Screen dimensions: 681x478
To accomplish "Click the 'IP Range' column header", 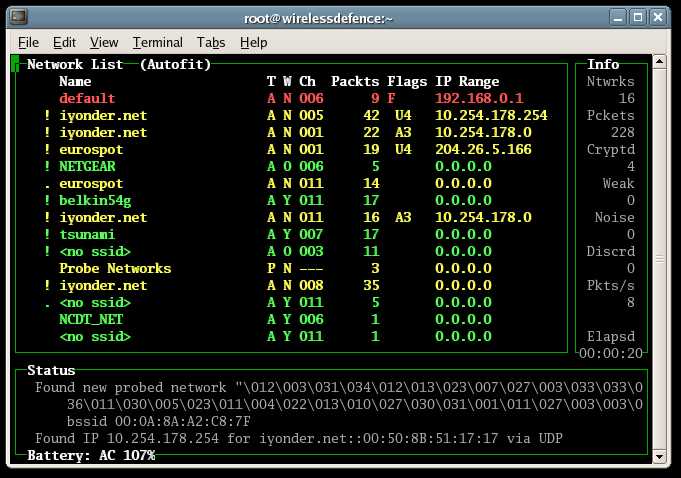I will pyautogui.click(x=467, y=82).
